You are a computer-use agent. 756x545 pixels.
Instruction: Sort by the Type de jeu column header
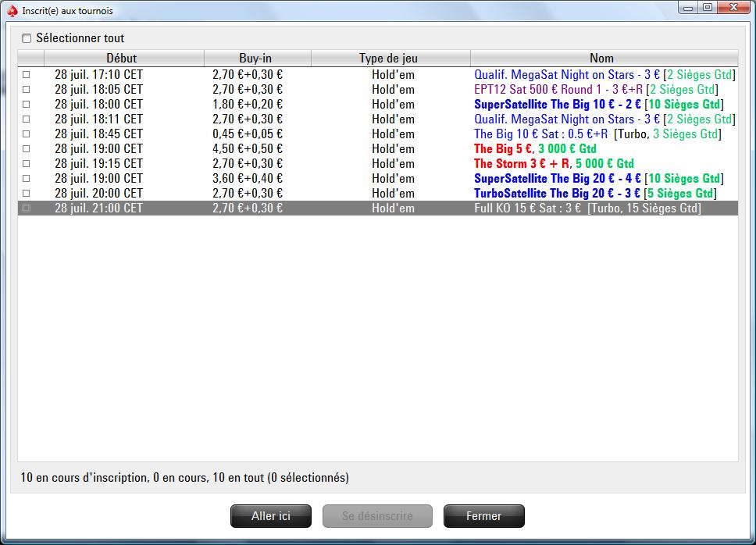pyautogui.click(x=390, y=59)
